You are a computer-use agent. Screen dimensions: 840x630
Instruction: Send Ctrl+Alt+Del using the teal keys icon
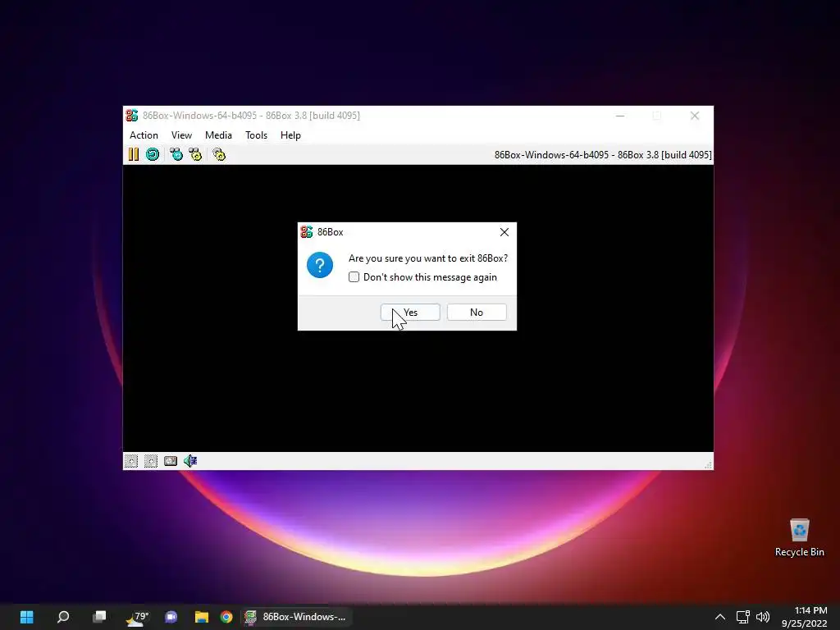coord(176,155)
